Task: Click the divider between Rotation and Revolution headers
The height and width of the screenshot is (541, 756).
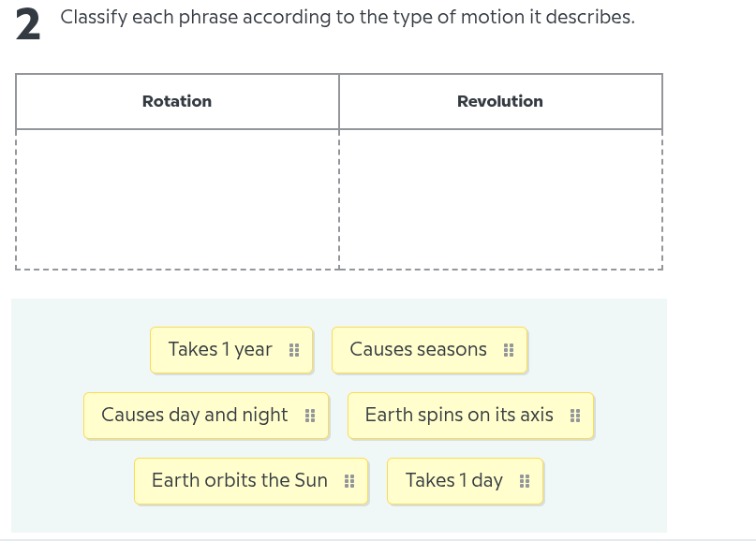Action: point(339,101)
